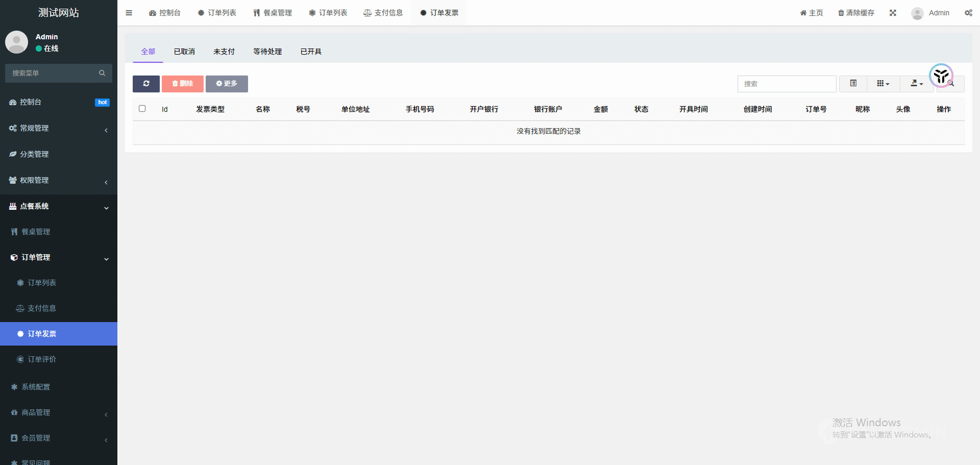Click the 搜索 input field above table
Image resolution: width=980 pixels, height=465 pixels.
click(x=786, y=84)
